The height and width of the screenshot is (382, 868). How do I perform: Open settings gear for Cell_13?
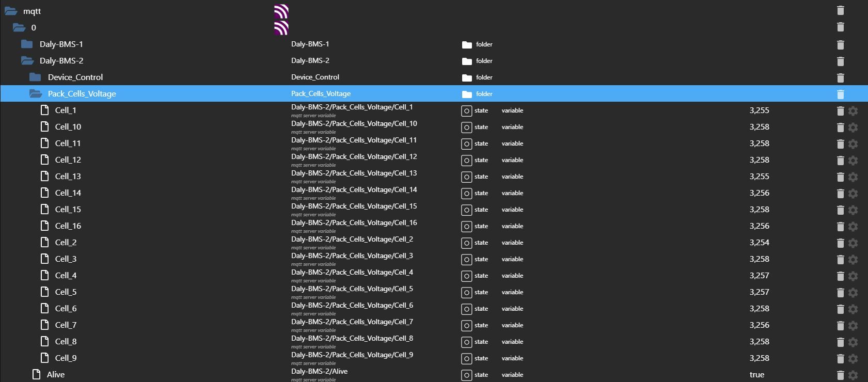pyautogui.click(x=853, y=177)
